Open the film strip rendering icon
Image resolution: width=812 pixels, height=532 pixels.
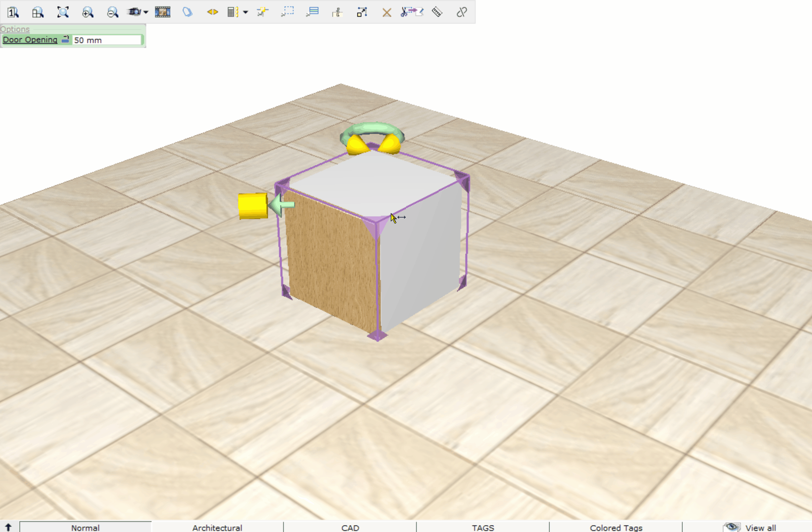click(x=163, y=12)
